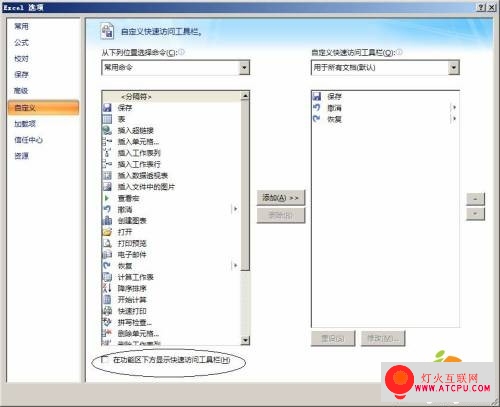Switch to the 公式 category
This screenshot has width=500, height=407.
22,43
